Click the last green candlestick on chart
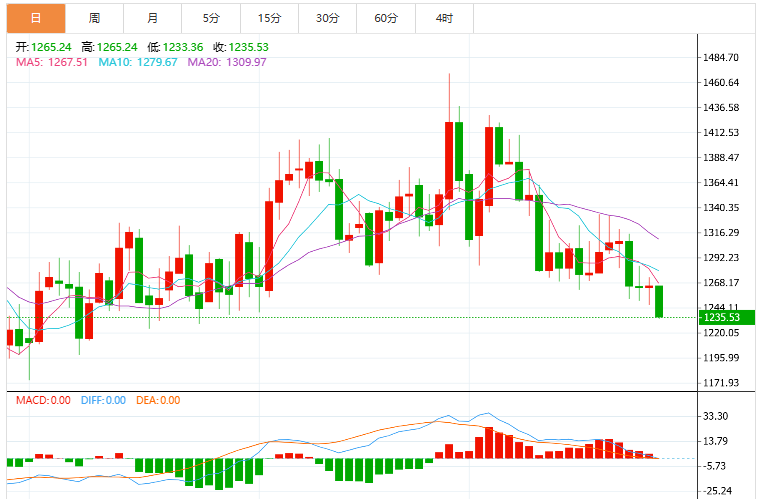Screen dimensions: 762x499 tap(659, 301)
